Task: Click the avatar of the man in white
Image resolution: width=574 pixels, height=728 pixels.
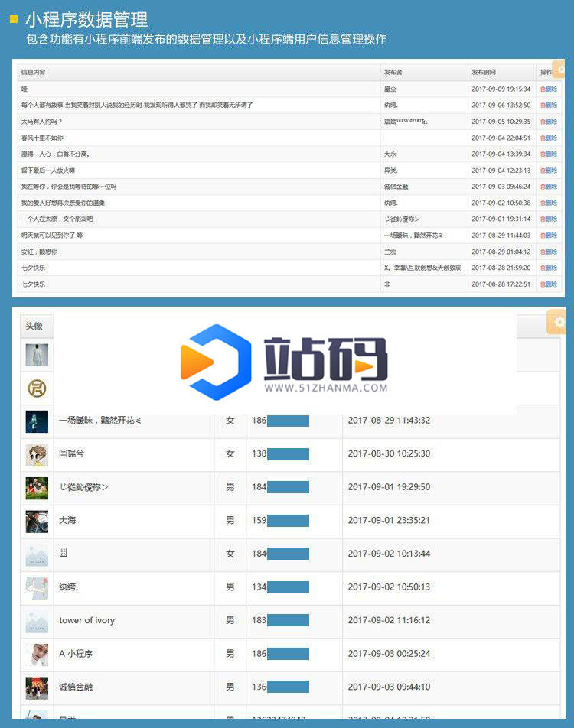Action: (x=37, y=355)
